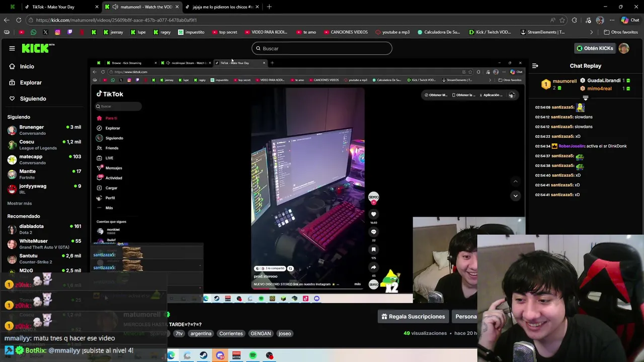
Task: Collapse the Chat Replay panel
Action: (x=535, y=66)
